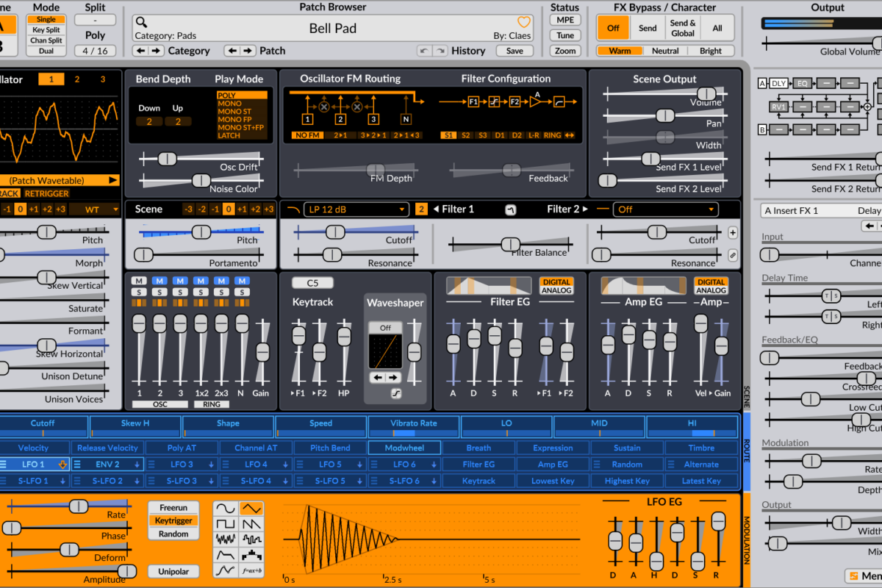Set LFO trigger mode to Random
882x588 pixels.
tap(173, 534)
